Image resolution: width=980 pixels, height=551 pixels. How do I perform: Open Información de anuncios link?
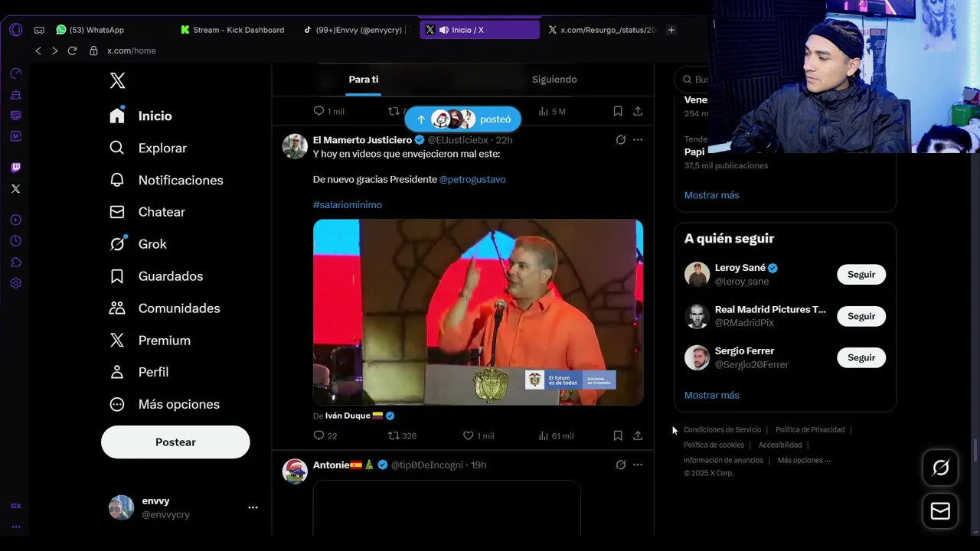click(x=724, y=461)
